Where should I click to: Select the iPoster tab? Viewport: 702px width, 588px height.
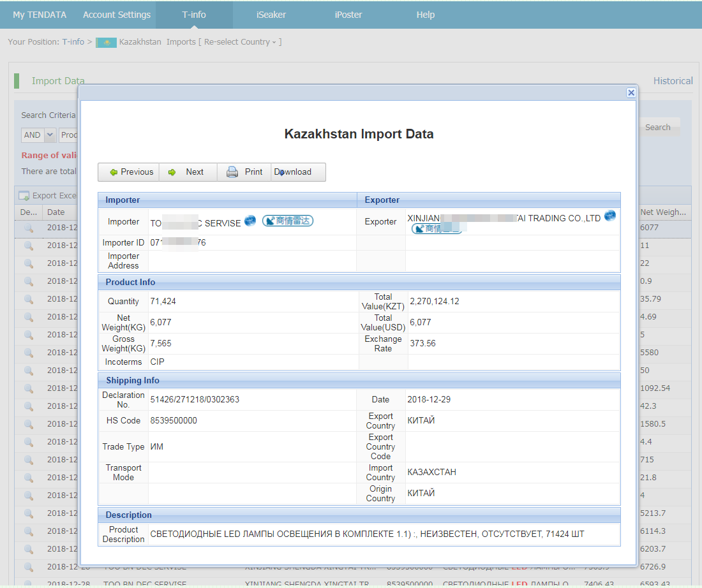[348, 15]
